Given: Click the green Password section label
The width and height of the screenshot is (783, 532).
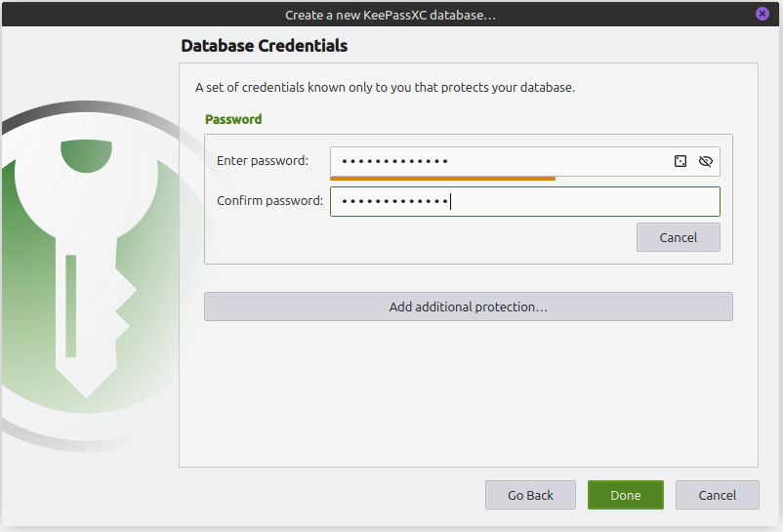Looking at the screenshot, I should [233, 119].
